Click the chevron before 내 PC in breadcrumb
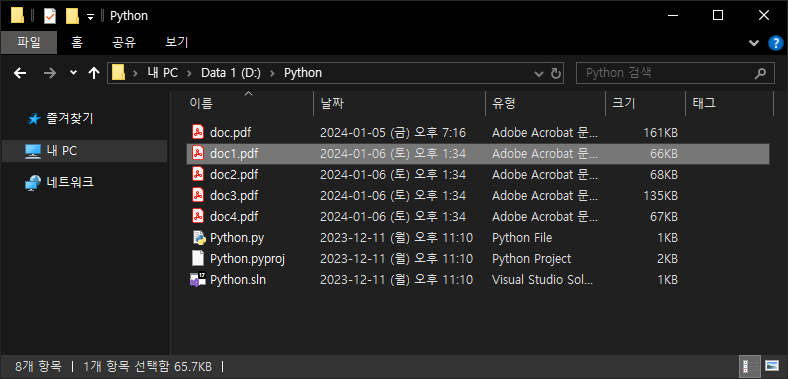The width and height of the screenshot is (788, 379). click(135, 73)
